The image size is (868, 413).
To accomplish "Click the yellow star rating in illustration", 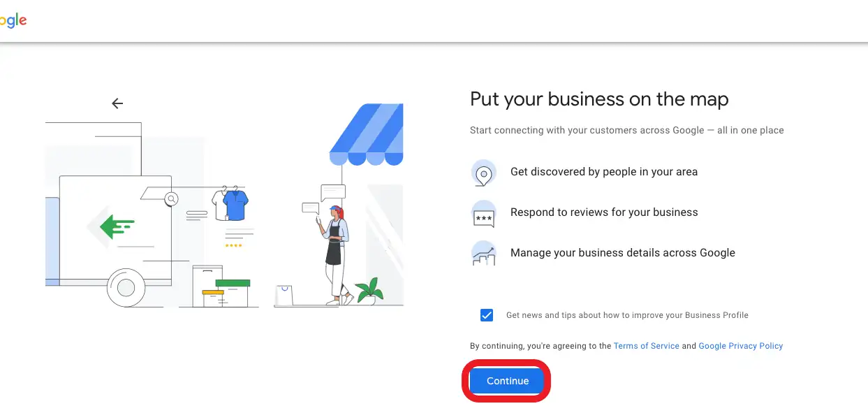I will 233,245.
